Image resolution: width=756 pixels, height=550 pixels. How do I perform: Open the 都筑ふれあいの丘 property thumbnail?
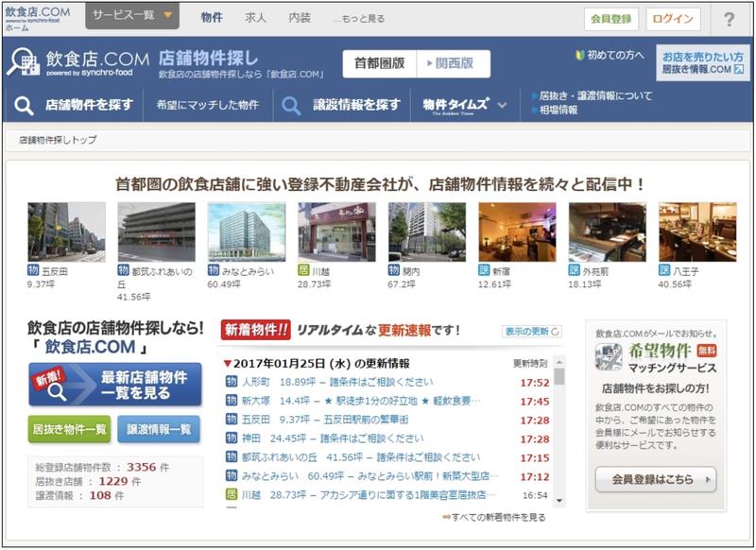pos(157,232)
